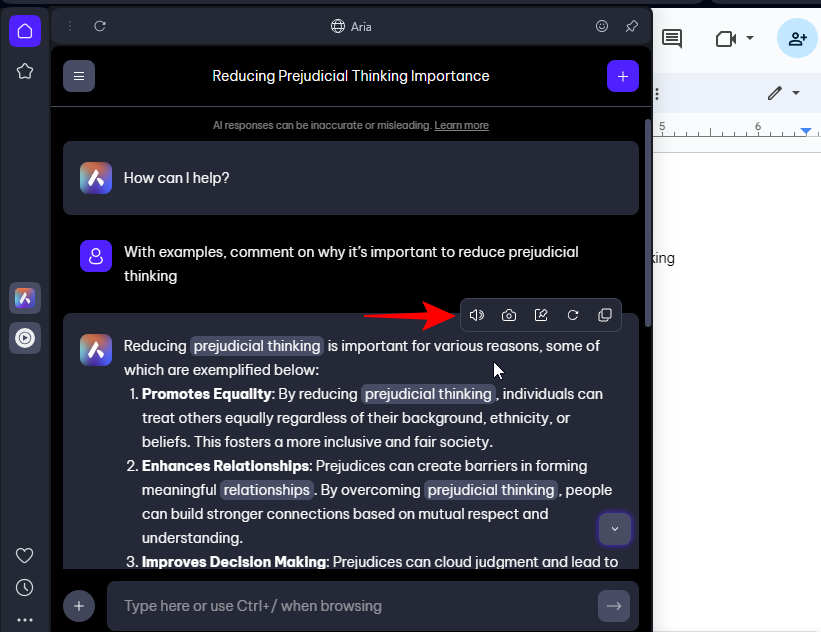The width and height of the screenshot is (821, 632).
Task: Regenerate the Aria response
Action: click(x=573, y=315)
